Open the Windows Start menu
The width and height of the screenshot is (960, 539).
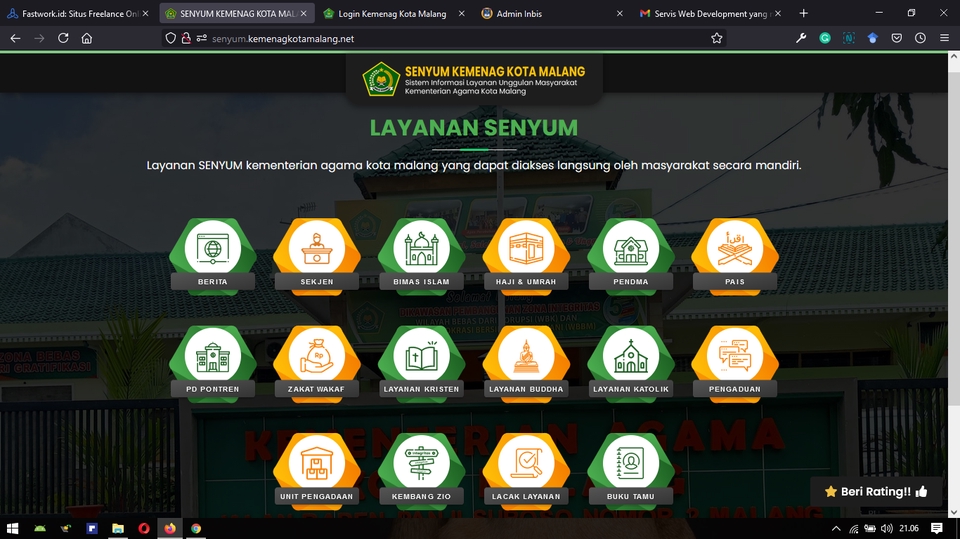coord(12,528)
